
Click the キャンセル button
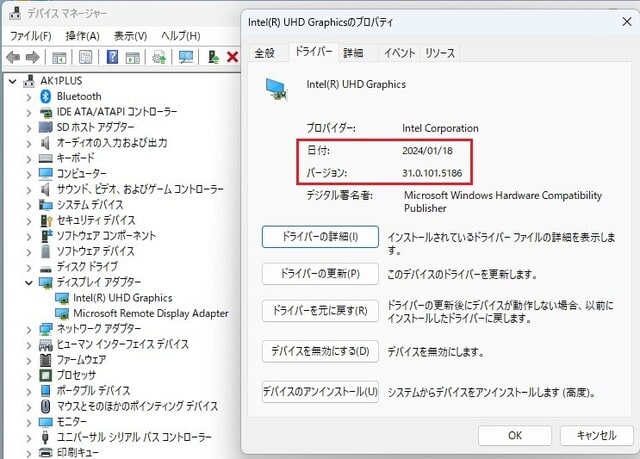596,436
